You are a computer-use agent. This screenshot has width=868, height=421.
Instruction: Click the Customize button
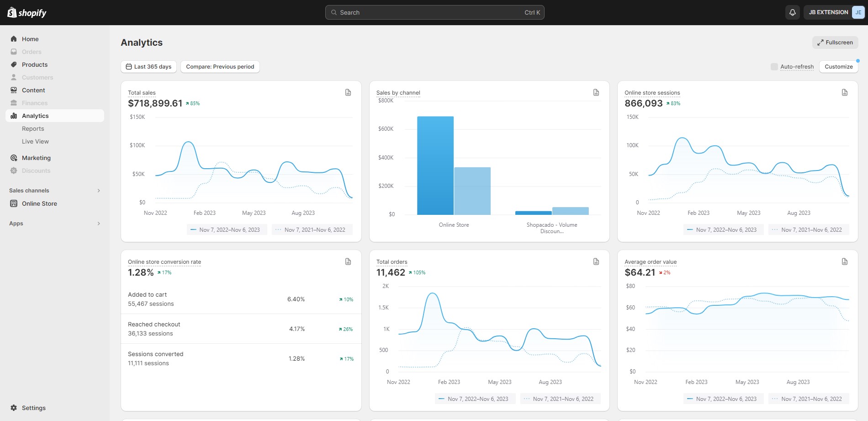[838, 67]
